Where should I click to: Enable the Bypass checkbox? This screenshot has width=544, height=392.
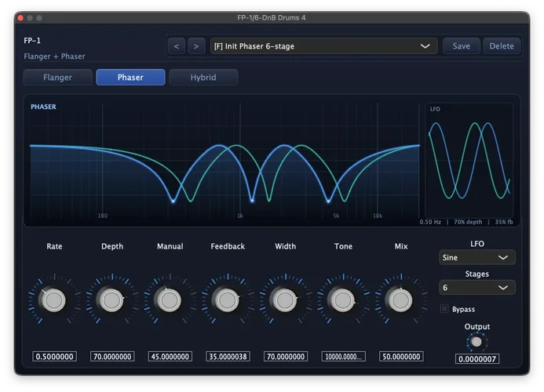[x=444, y=309]
